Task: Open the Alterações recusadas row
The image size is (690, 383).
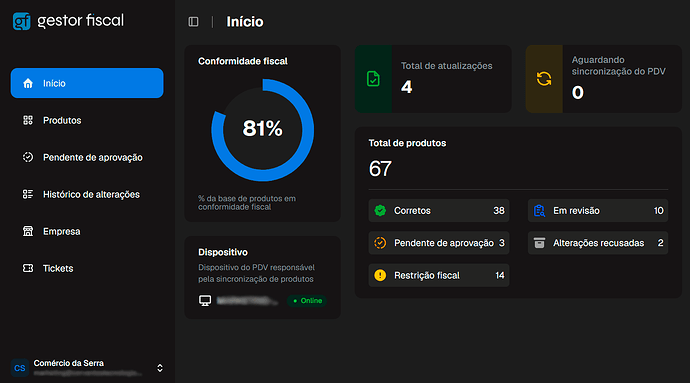Action: (x=598, y=243)
